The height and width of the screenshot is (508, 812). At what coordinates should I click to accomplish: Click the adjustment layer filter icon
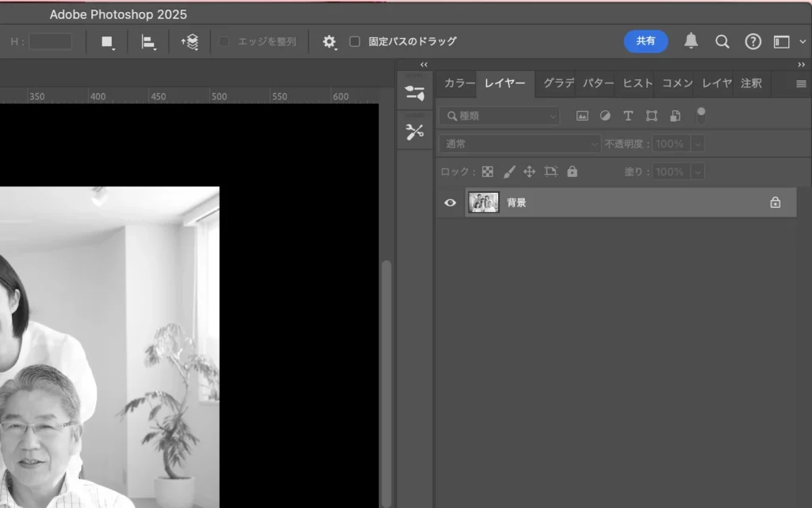[605, 116]
